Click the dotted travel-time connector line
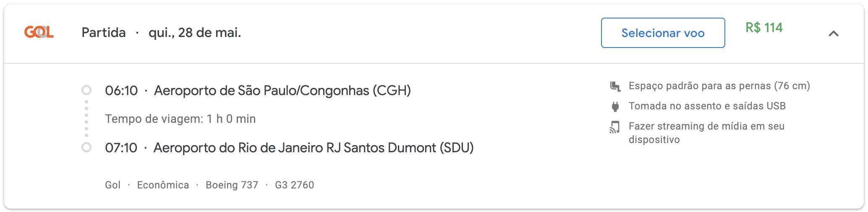Image resolution: width=868 pixels, height=212 pixels. click(86, 119)
